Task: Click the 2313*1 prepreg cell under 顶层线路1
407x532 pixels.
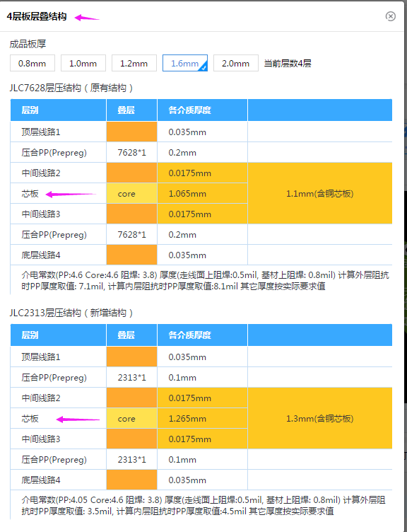Action: point(132,378)
